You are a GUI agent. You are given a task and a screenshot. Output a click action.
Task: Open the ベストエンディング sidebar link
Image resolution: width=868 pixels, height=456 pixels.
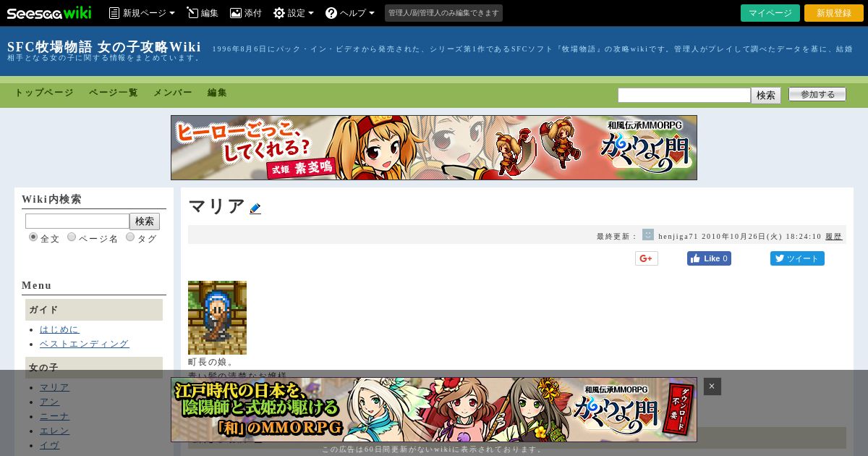[x=85, y=344]
